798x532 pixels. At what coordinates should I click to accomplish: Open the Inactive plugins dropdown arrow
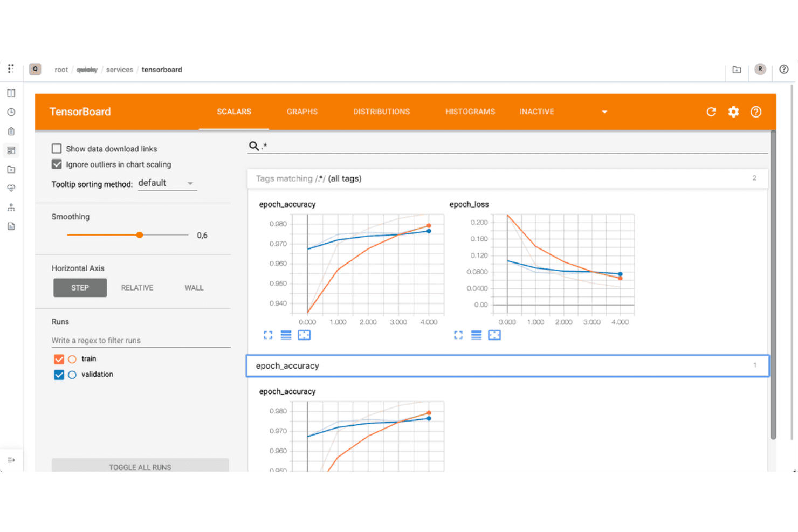(x=604, y=112)
